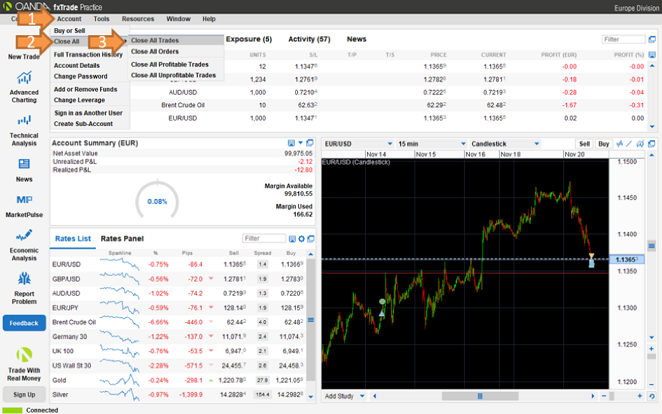662x414 pixels.
Task: Click the Report Problem icon
Action: click(x=23, y=279)
